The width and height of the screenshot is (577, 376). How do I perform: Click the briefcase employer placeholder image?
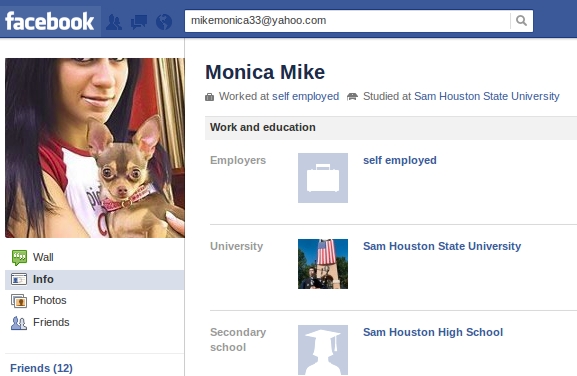(323, 178)
